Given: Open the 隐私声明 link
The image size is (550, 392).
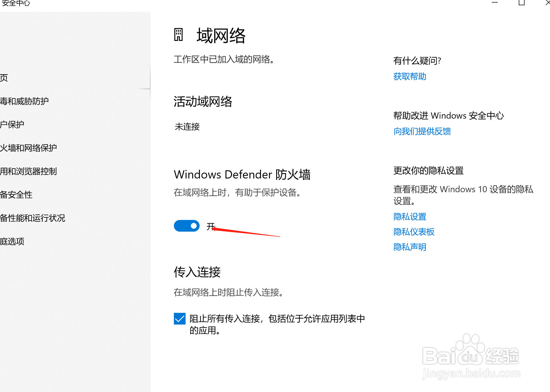Looking at the screenshot, I should click(x=410, y=247).
